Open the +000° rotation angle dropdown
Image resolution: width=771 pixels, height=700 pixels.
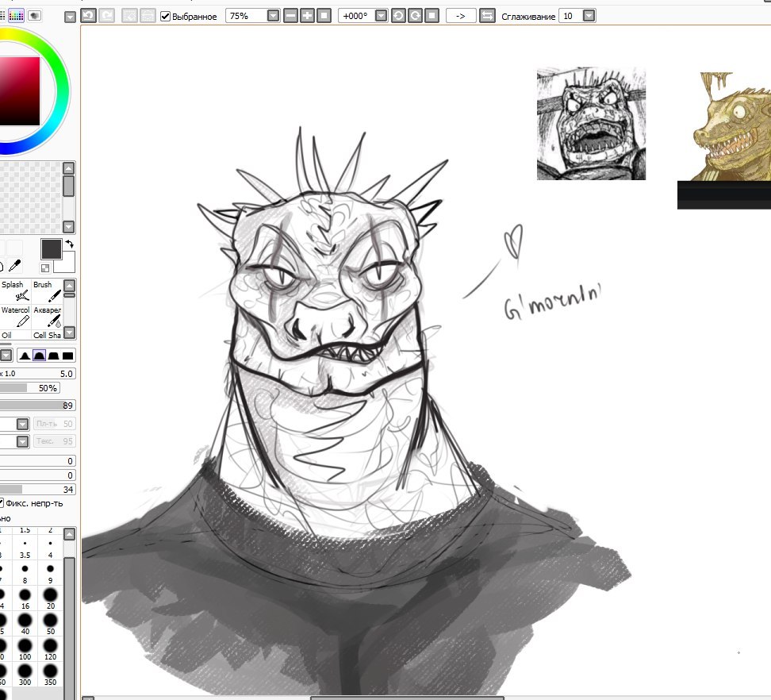(381, 16)
